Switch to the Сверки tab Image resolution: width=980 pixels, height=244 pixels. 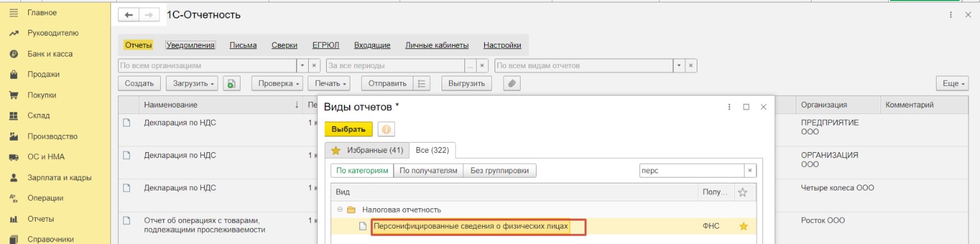point(285,45)
